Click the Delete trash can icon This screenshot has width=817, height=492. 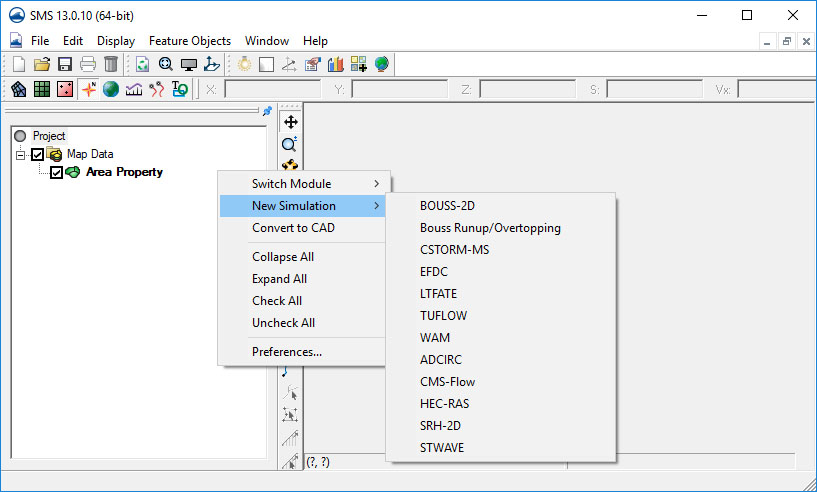[x=111, y=64]
